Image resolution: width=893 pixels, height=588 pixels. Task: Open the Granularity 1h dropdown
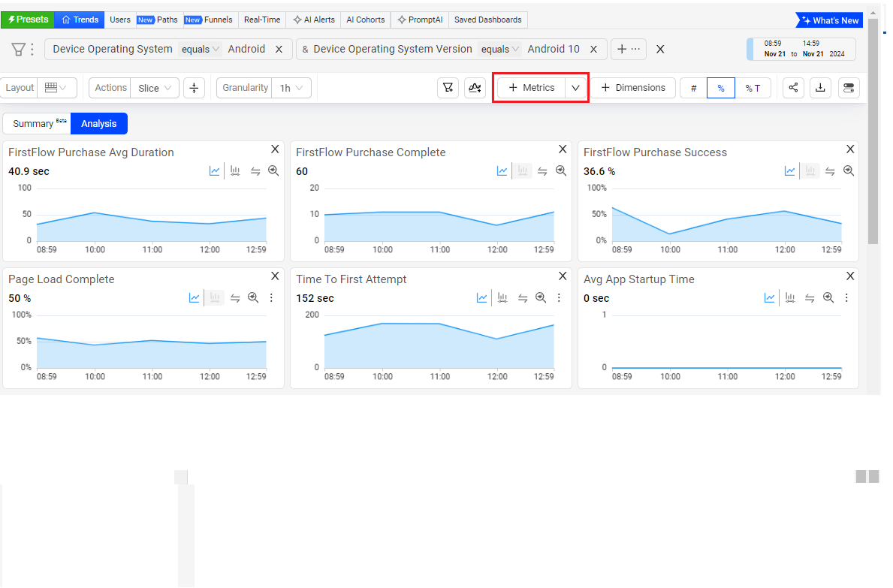pos(291,88)
